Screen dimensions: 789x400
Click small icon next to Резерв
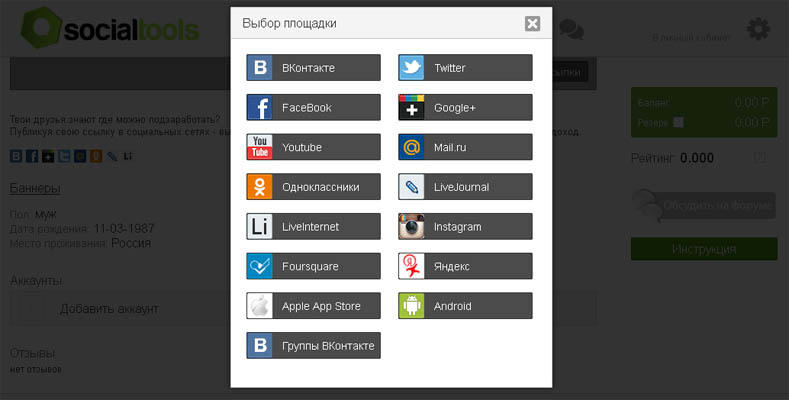(678, 122)
